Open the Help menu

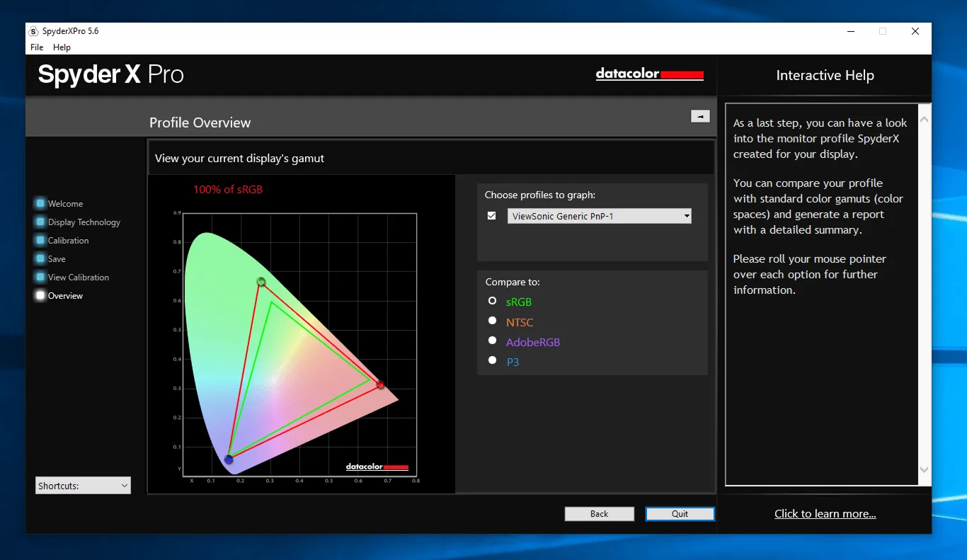(x=62, y=47)
